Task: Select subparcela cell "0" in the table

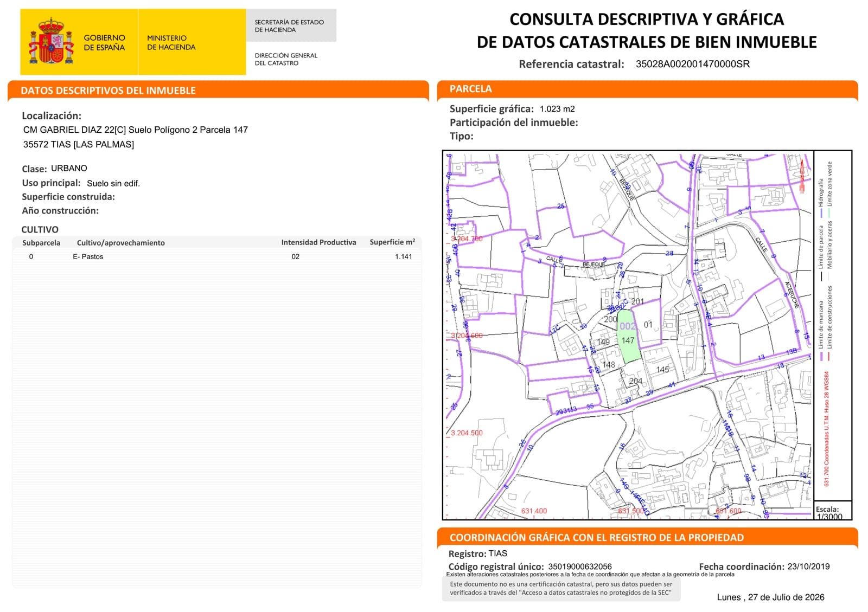Action: (x=31, y=257)
